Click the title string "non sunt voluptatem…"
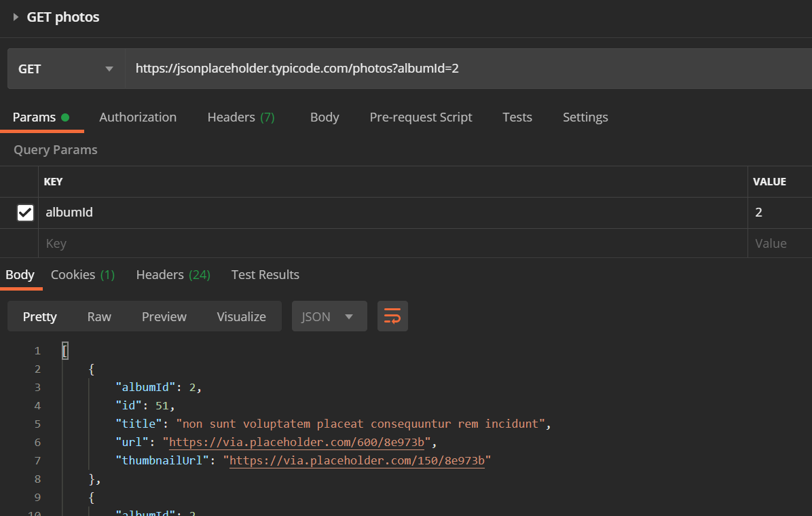Viewport: 812px width, 516px height. (x=361, y=424)
